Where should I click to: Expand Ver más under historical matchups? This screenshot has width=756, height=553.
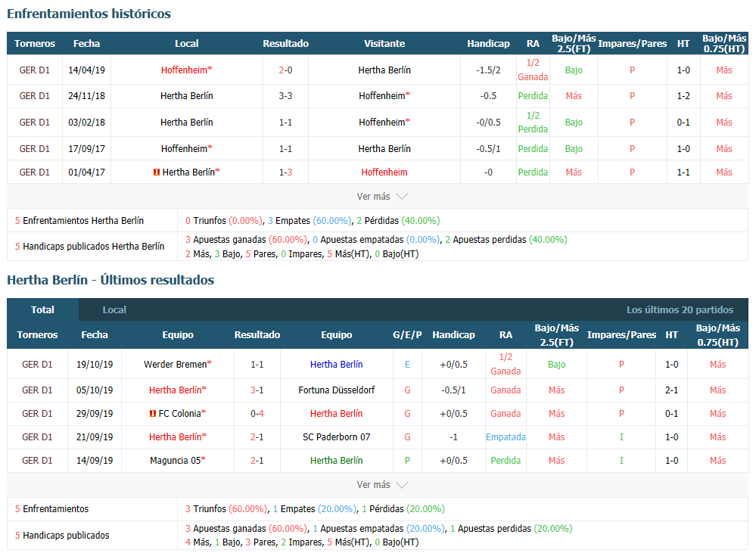tap(382, 196)
